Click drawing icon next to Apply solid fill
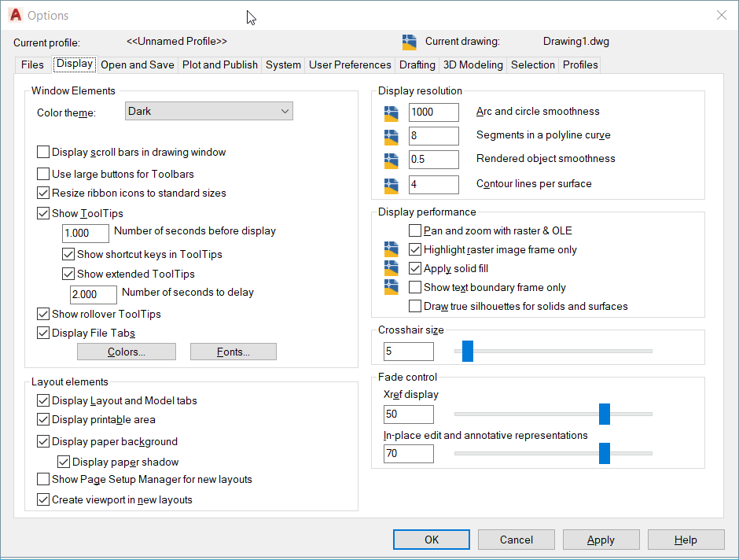Image resolution: width=739 pixels, height=560 pixels. pyautogui.click(x=392, y=268)
